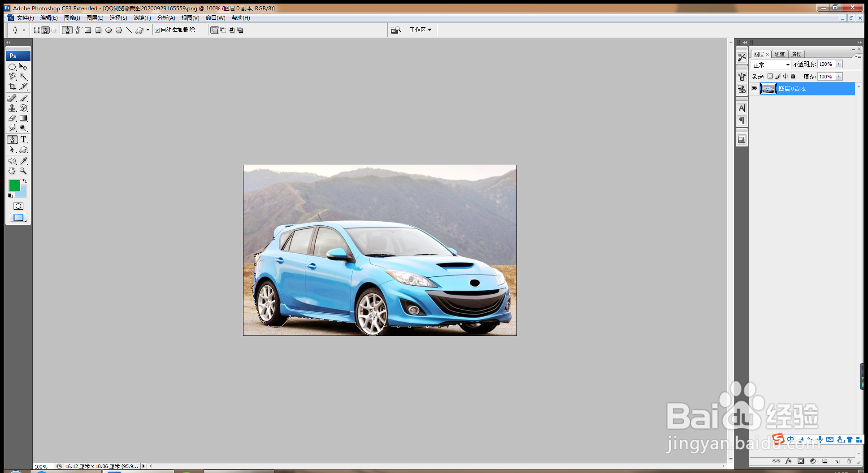Toggle lock image pixels
868x473 pixels.
[778, 76]
